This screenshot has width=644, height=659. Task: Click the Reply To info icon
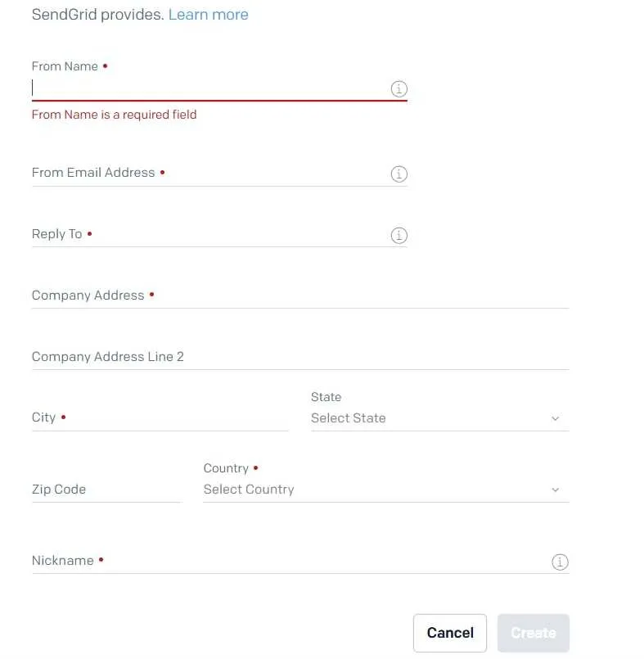tap(399, 235)
